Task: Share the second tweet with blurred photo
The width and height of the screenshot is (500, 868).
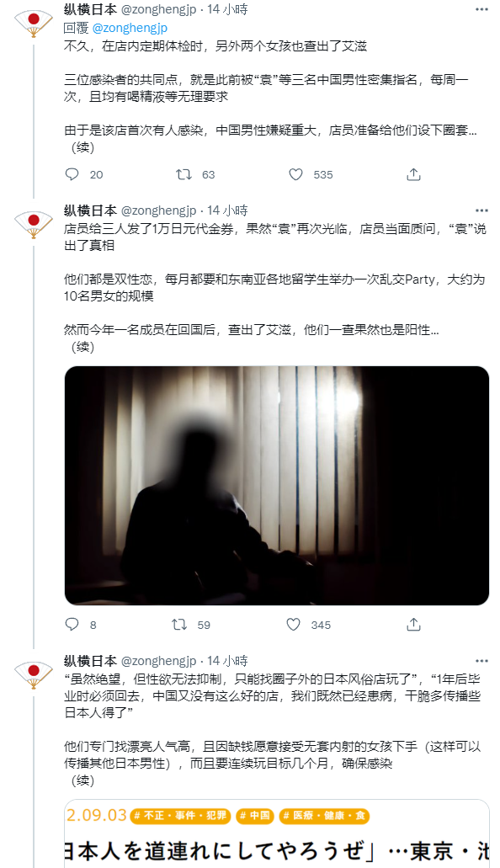Action: pos(413,625)
